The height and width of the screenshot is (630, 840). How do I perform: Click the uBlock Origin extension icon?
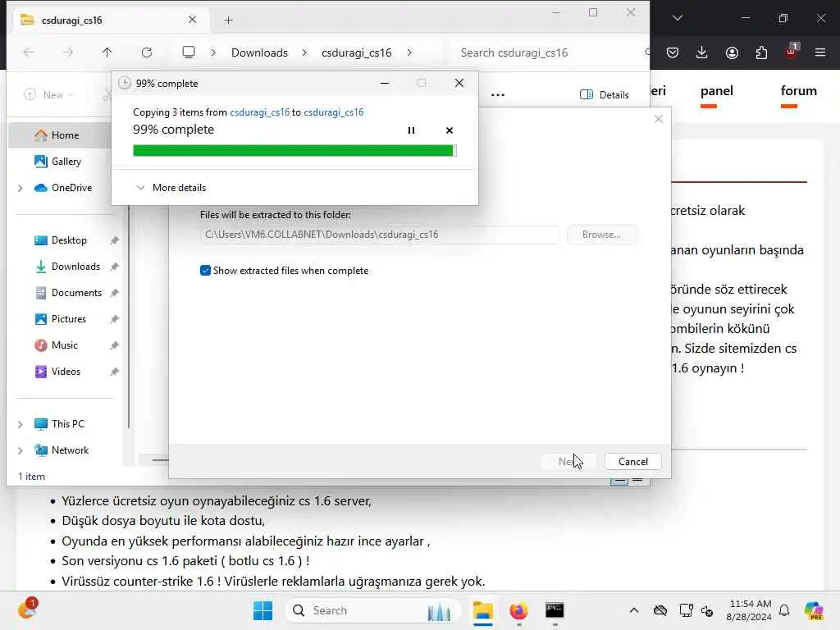791,52
